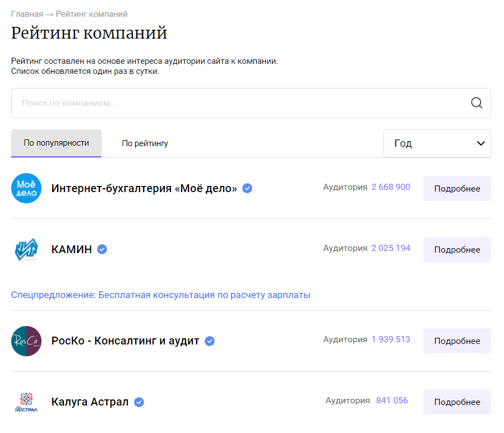504x433 pixels.
Task: Open Интернет-бухгалтерия «Моё дело» company title
Action: click(144, 188)
